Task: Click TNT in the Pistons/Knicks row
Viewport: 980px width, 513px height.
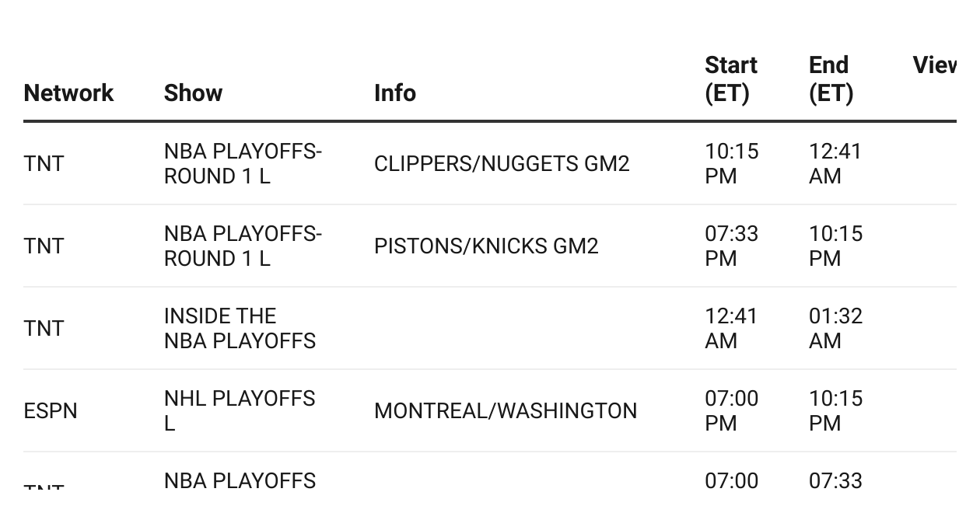Action: pyautogui.click(x=44, y=246)
